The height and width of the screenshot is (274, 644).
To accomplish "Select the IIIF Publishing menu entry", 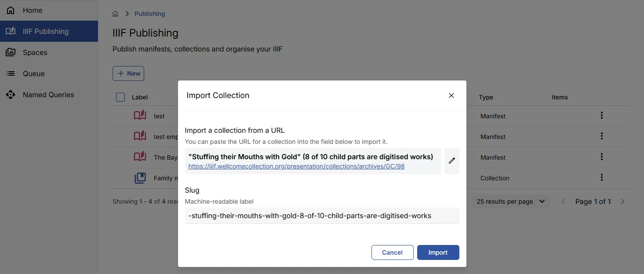I will click(45, 31).
